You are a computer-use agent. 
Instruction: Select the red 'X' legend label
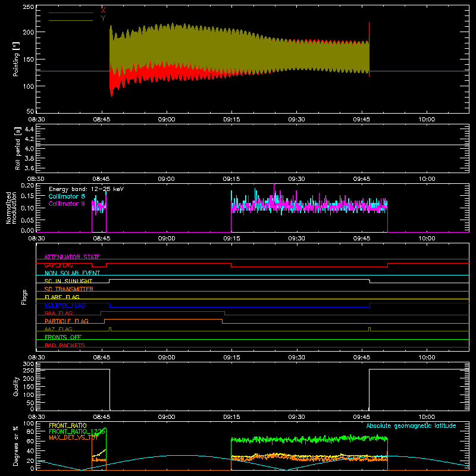coord(103,10)
